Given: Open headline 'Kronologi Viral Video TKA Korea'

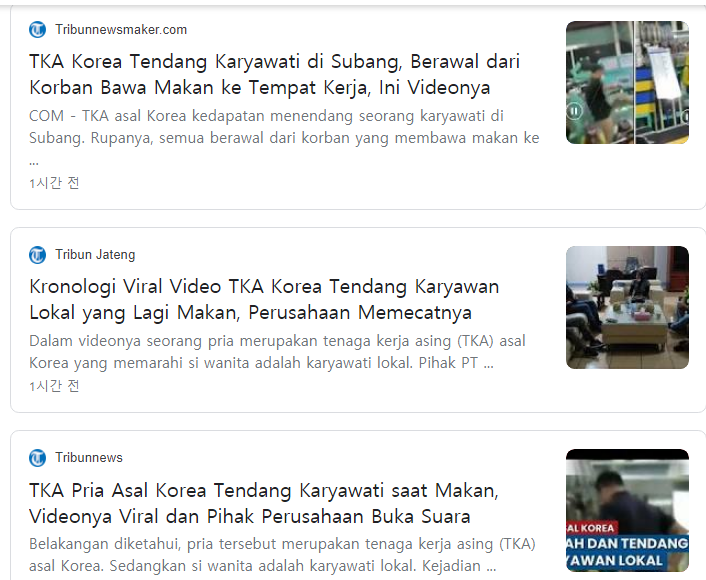Looking at the screenshot, I should tap(264, 299).
